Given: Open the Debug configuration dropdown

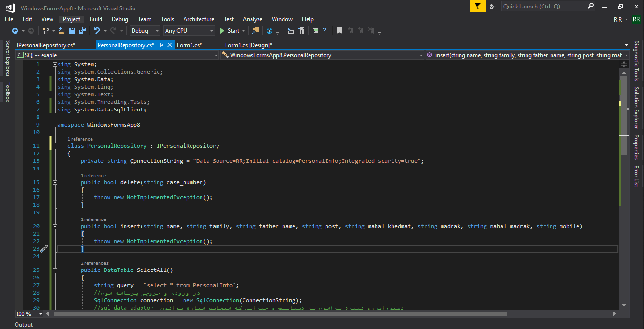Looking at the screenshot, I should click(145, 31).
